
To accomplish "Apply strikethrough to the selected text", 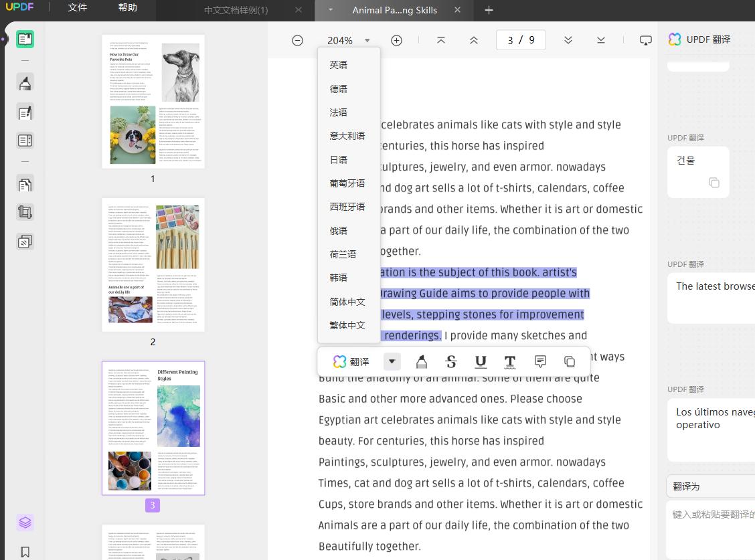I will pyautogui.click(x=450, y=362).
